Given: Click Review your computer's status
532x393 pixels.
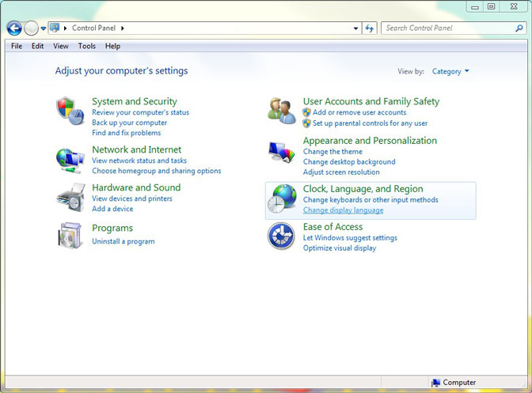Looking at the screenshot, I should pyautogui.click(x=140, y=112).
